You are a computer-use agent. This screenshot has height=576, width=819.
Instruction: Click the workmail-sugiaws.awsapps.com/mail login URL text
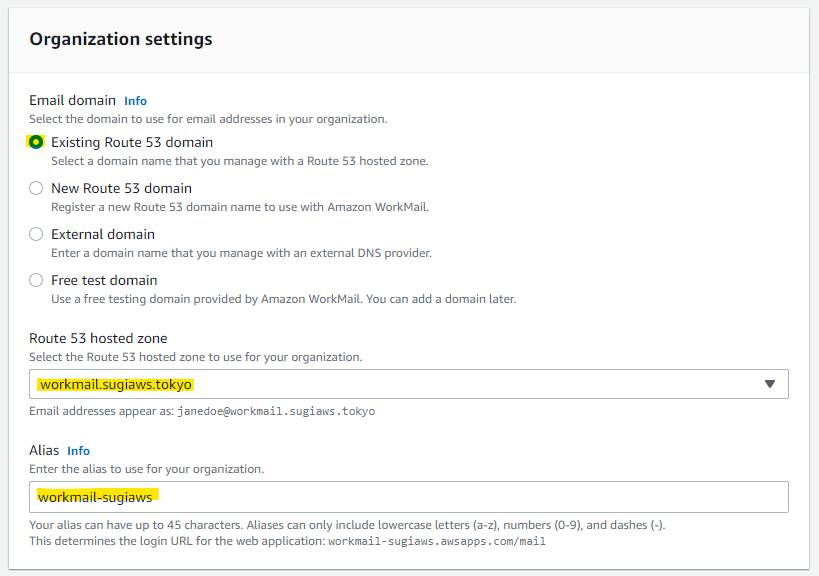tap(437, 541)
